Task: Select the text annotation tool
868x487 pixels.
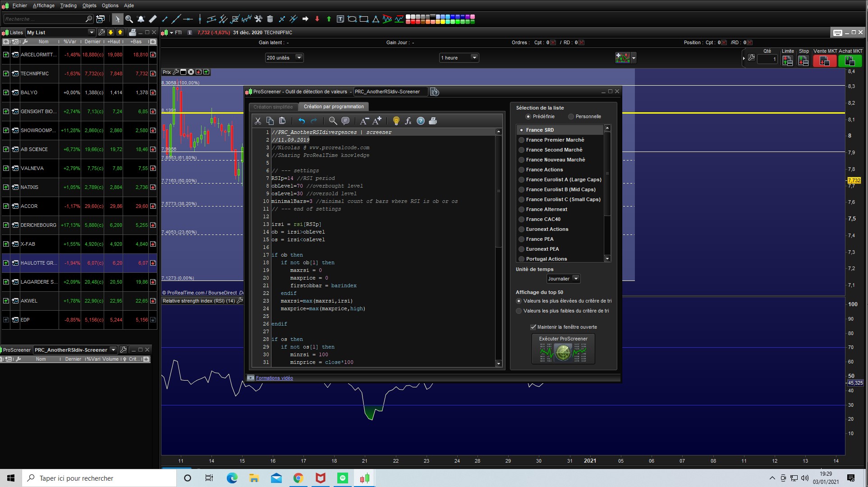Action: [x=340, y=19]
